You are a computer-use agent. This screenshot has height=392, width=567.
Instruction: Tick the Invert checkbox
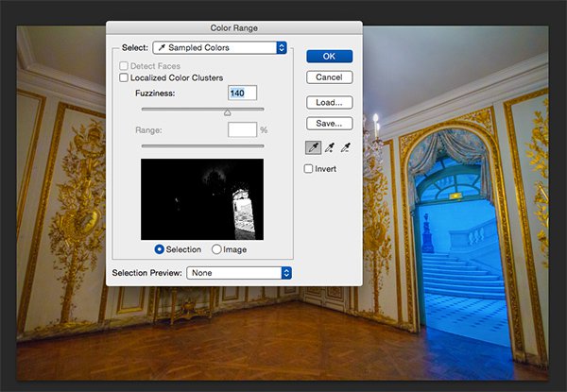[309, 169]
